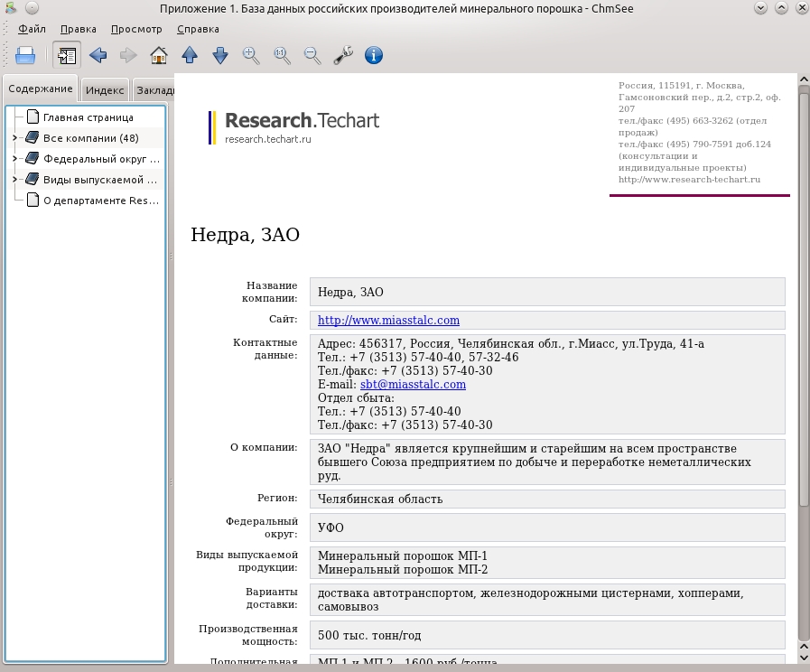The height and width of the screenshot is (672, 810).
Task: Show About info icon
Action: (x=374, y=55)
